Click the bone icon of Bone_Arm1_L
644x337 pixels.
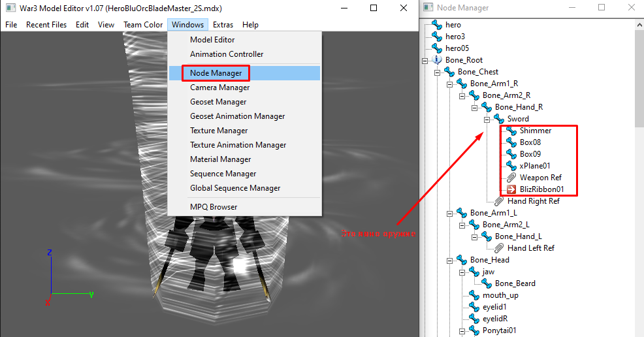click(x=462, y=213)
